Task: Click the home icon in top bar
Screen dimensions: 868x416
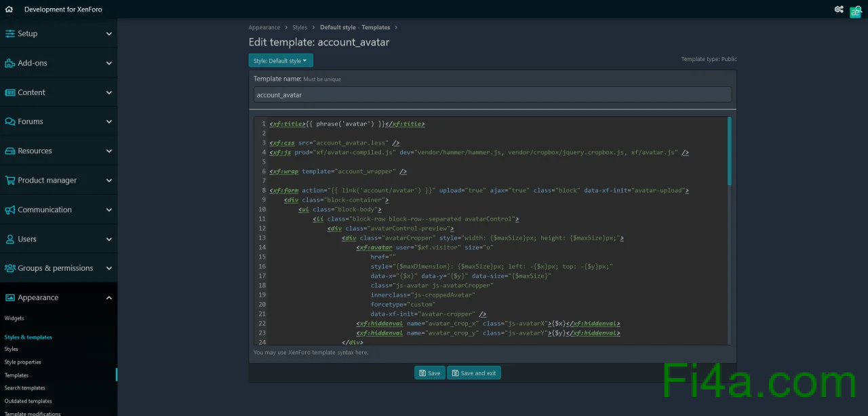Action: pyautogui.click(x=9, y=10)
